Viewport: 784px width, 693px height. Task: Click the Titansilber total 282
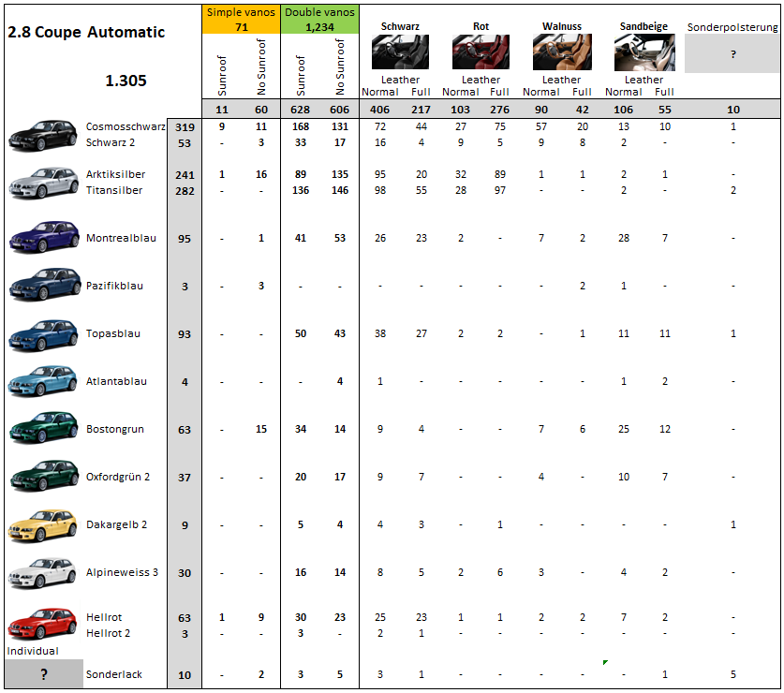[x=185, y=191]
